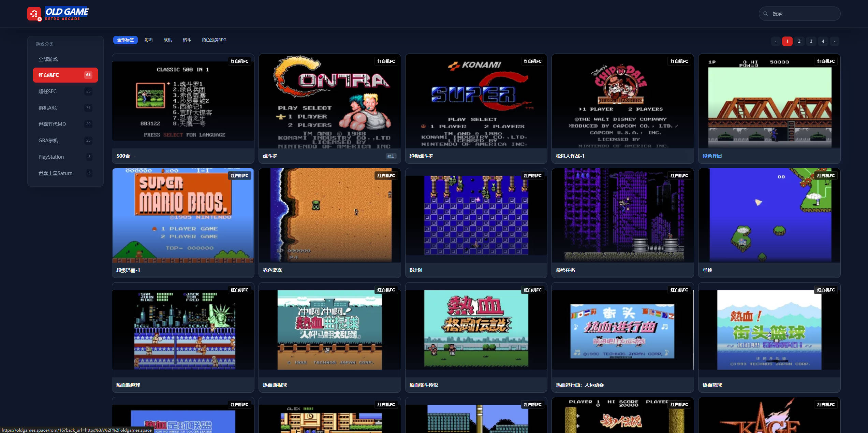Filter games by 射击 tag
868x433 pixels.
coord(149,40)
